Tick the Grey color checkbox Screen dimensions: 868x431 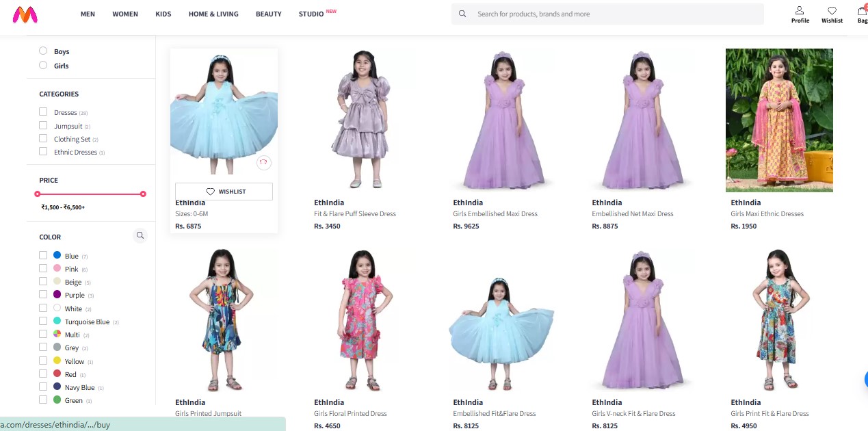[x=43, y=347]
